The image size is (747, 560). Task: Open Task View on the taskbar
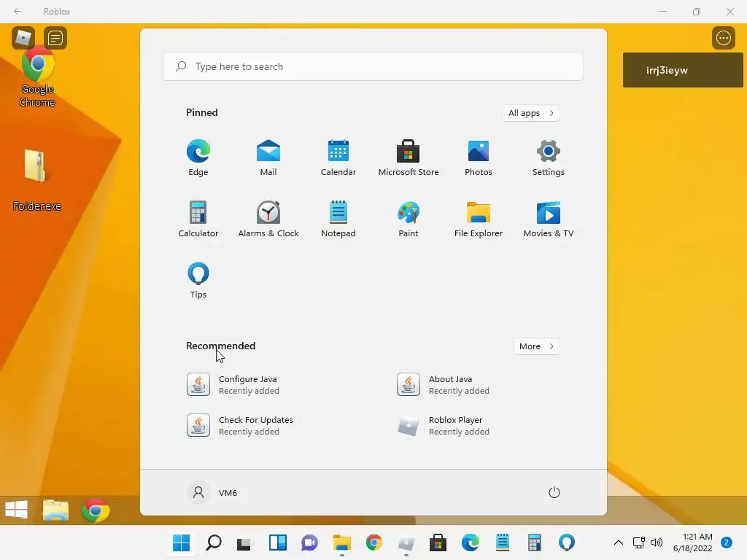(245, 542)
